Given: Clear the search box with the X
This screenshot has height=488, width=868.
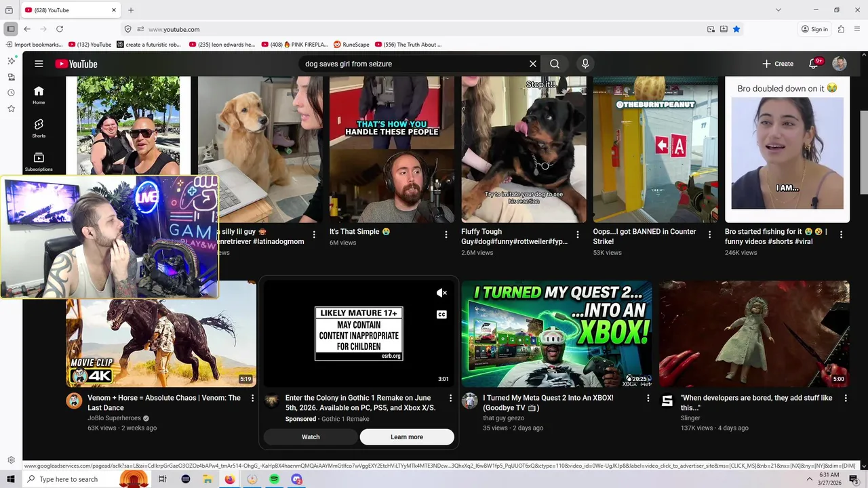Looking at the screenshot, I should pyautogui.click(x=533, y=64).
